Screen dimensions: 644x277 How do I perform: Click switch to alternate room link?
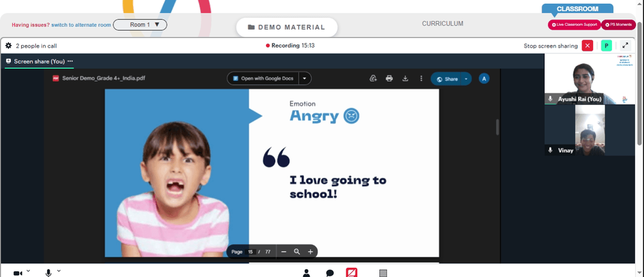[81, 24]
